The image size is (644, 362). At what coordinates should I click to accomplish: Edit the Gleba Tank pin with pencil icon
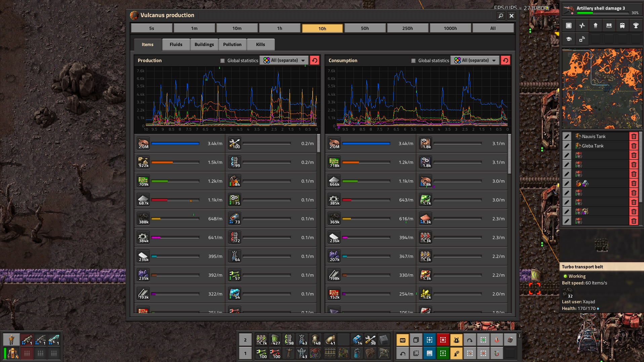pos(567,146)
